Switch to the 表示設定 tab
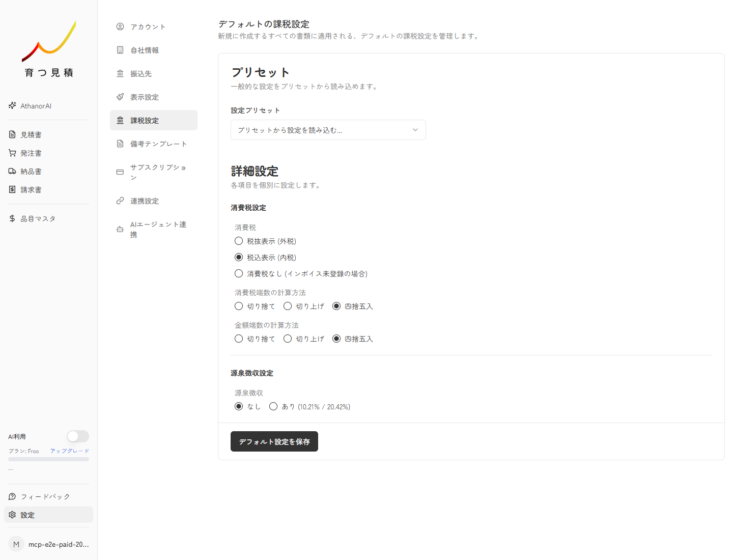Image resolution: width=733 pixels, height=560 pixels. click(145, 97)
